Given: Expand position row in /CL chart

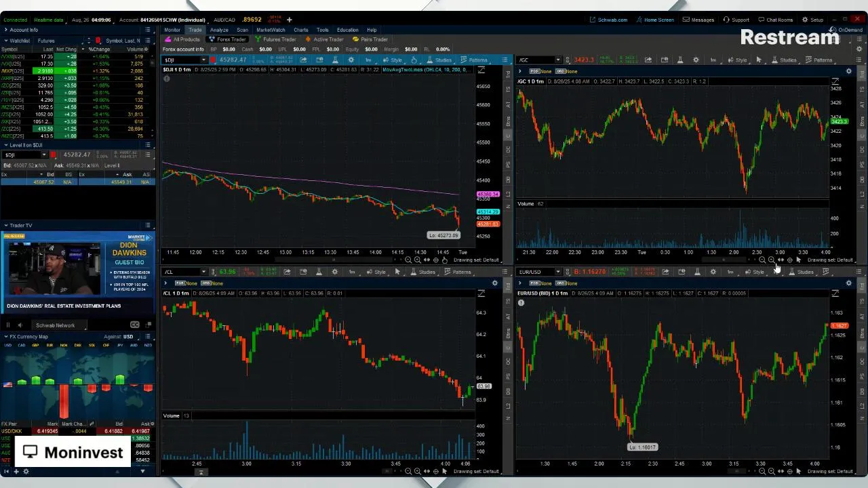Looking at the screenshot, I should pos(166,283).
